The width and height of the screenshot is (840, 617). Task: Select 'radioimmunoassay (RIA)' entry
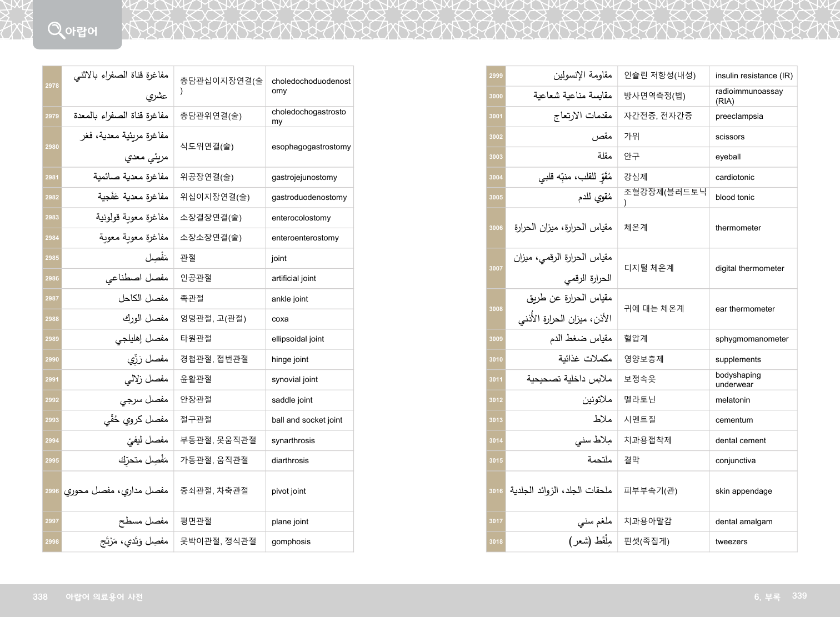(748, 96)
